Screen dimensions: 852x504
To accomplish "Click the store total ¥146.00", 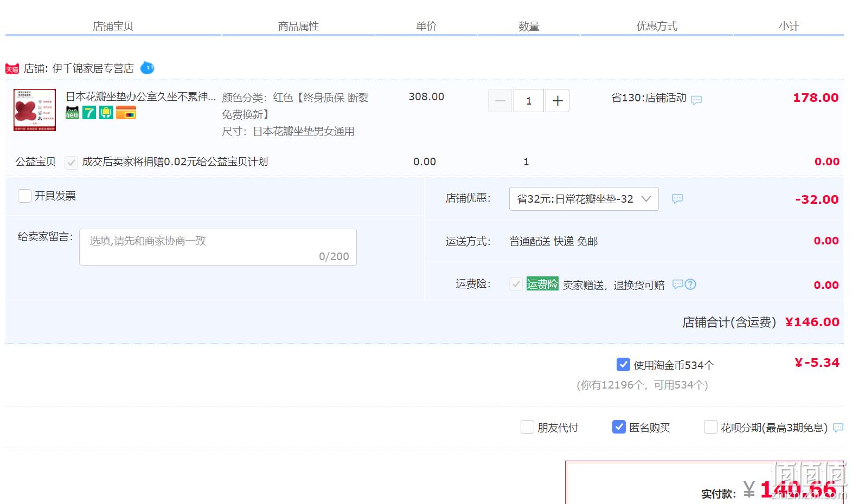I will click(x=812, y=322).
